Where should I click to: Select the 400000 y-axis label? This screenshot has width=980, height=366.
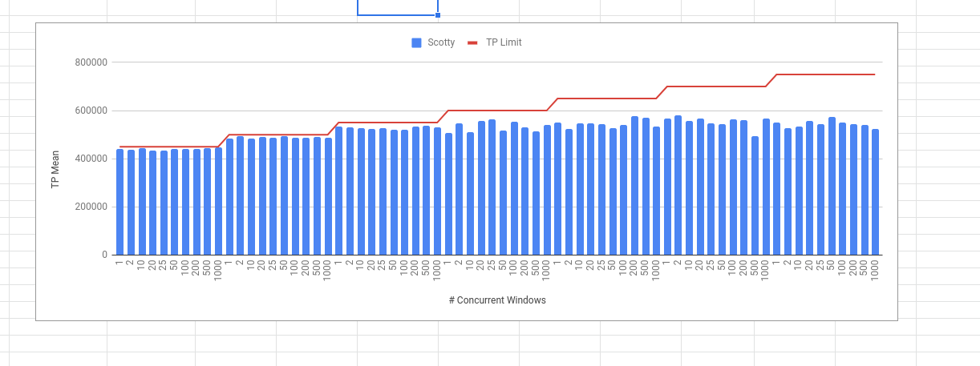coord(91,159)
